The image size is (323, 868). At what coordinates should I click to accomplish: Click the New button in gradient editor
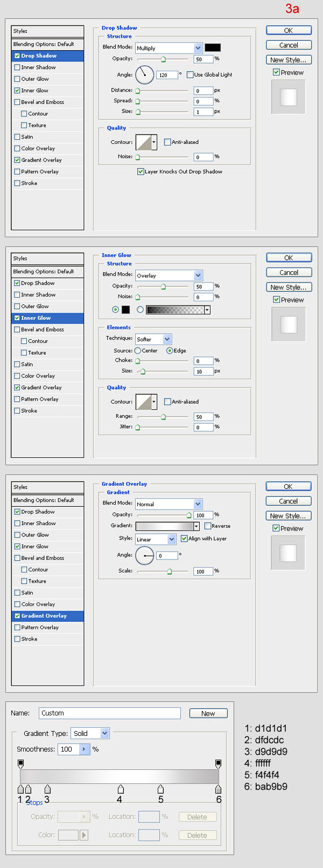[x=208, y=713]
